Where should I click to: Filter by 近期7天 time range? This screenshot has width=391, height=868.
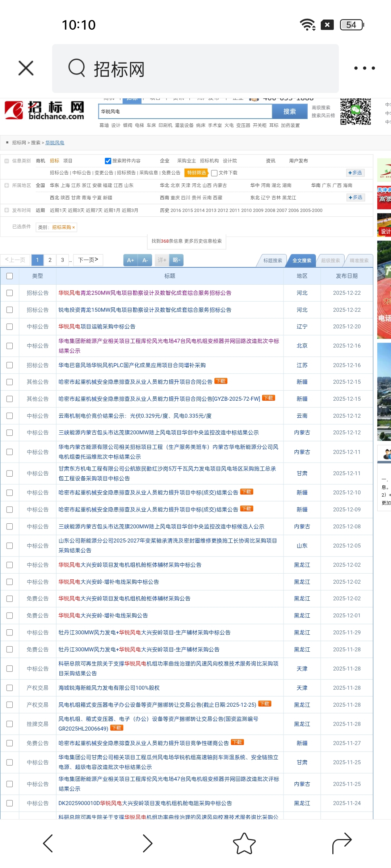pyautogui.click(x=94, y=210)
